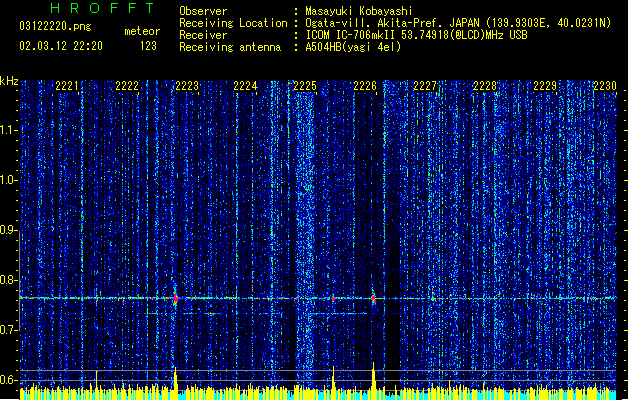Click the time marker 2229

[545, 86]
